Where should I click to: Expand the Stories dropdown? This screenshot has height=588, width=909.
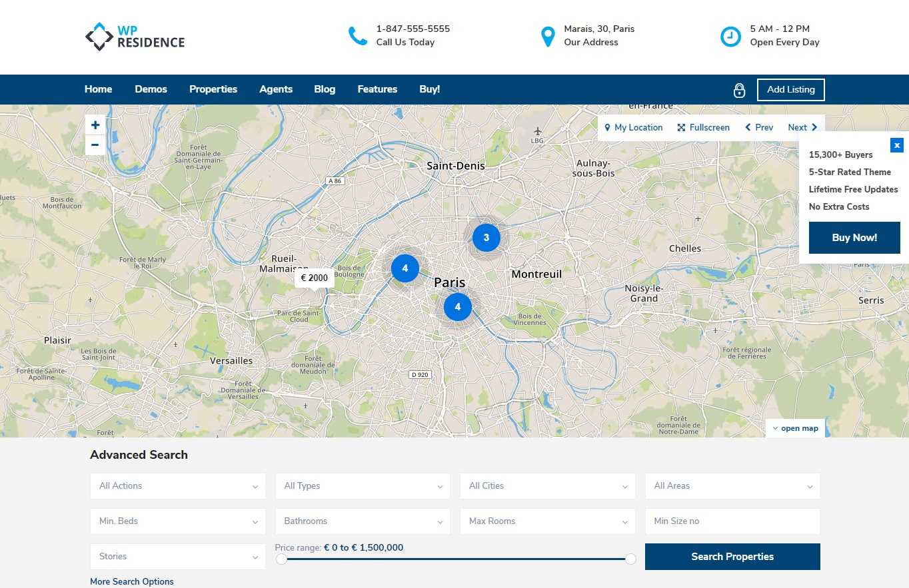click(x=178, y=557)
